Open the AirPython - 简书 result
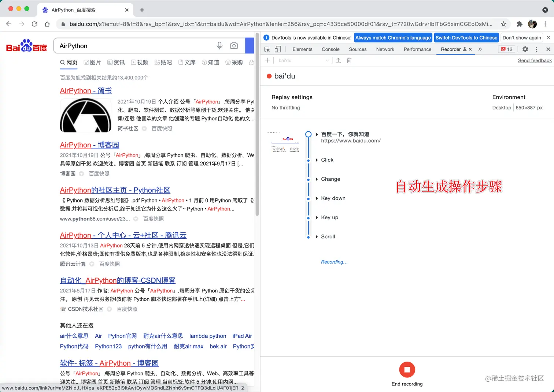Image resolution: width=554 pixels, height=392 pixels. pyautogui.click(x=86, y=90)
